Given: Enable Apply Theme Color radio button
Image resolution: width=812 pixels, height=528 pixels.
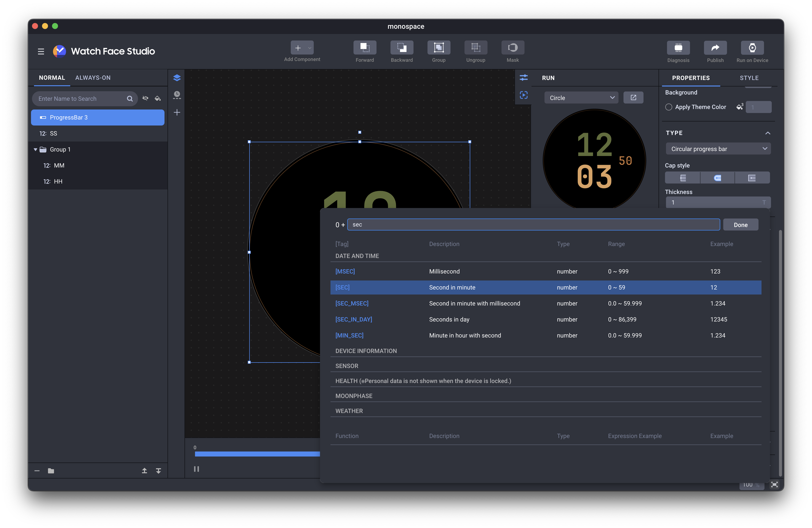Looking at the screenshot, I should [x=669, y=107].
